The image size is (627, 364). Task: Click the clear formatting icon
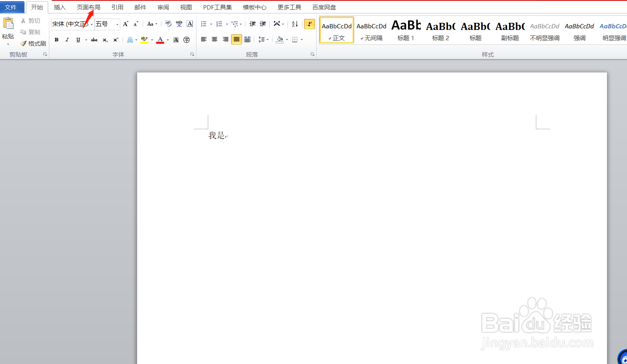coord(168,24)
